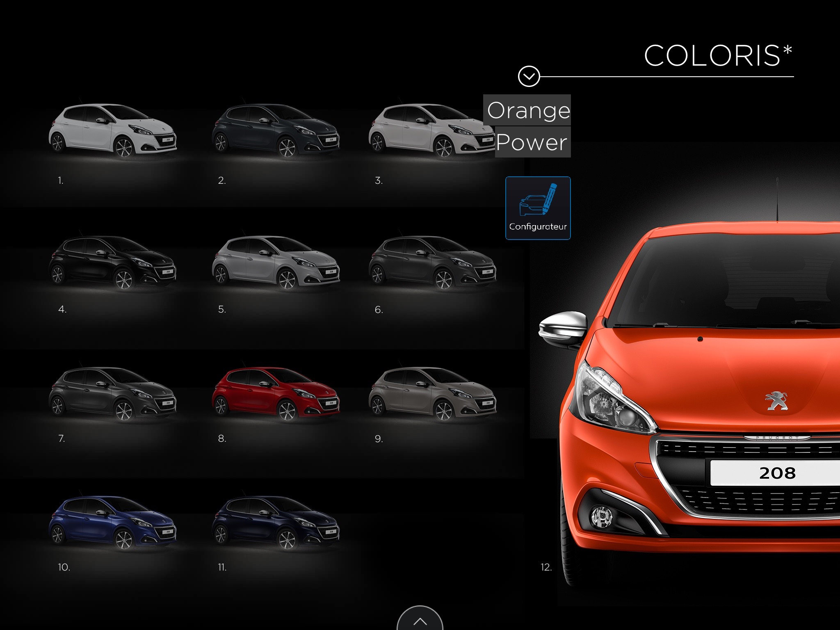This screenshot has width=840, height=630.
Task: Choose car color number 3 pearl white
Action: tap(433, 130)
